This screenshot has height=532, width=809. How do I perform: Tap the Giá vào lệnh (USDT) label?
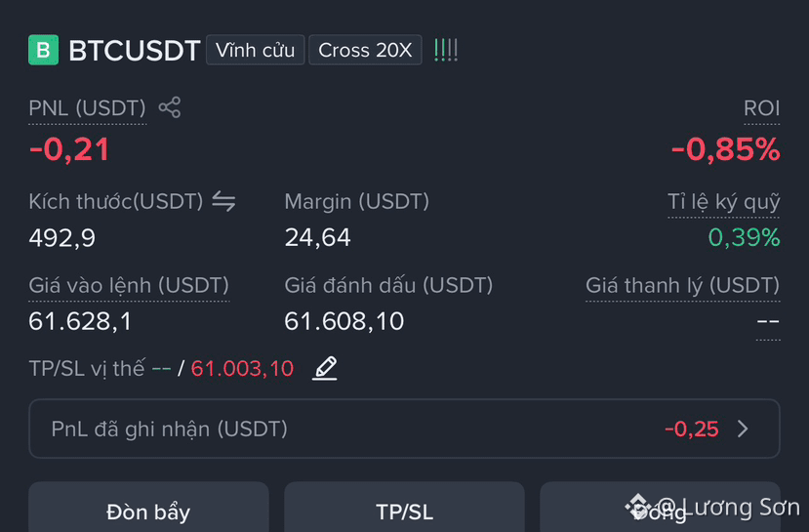pyautogui.click(x=129, y=286)
